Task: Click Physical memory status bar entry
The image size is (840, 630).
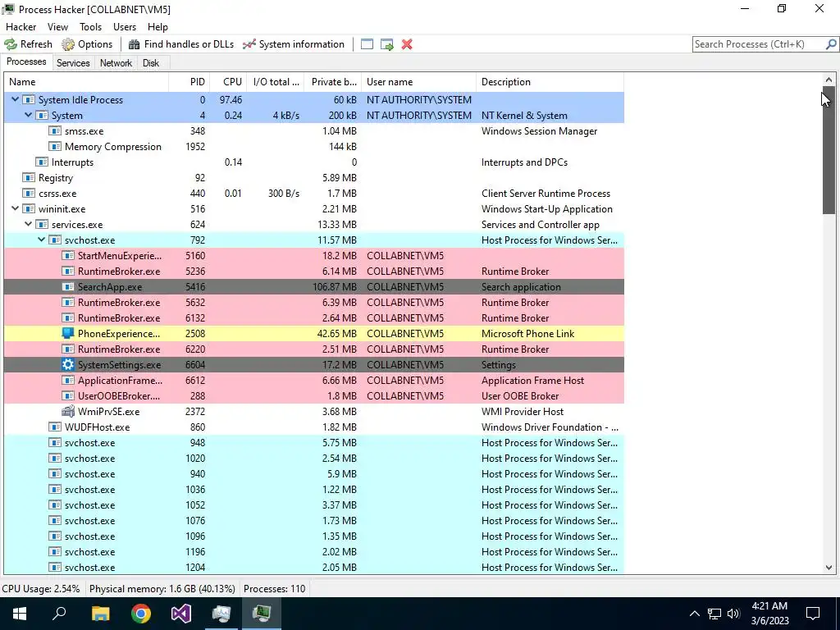Action: tap(162, 589)
